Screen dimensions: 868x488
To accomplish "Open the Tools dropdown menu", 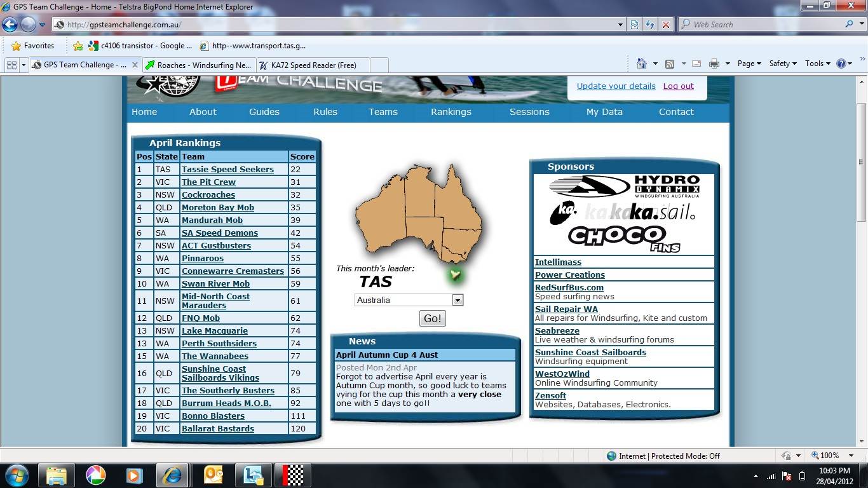I will (817, 64).
